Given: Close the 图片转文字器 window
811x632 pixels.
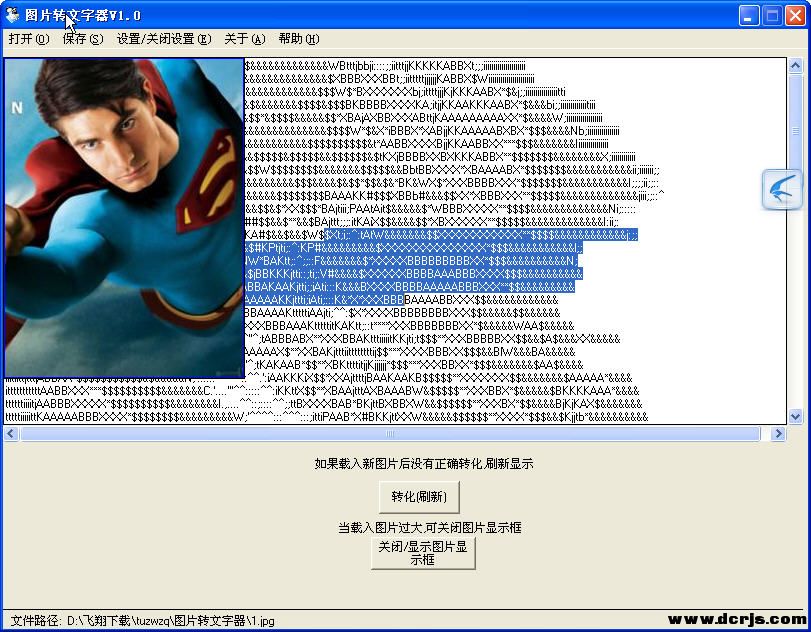Looking at the screenshot, I should point(795,15).
